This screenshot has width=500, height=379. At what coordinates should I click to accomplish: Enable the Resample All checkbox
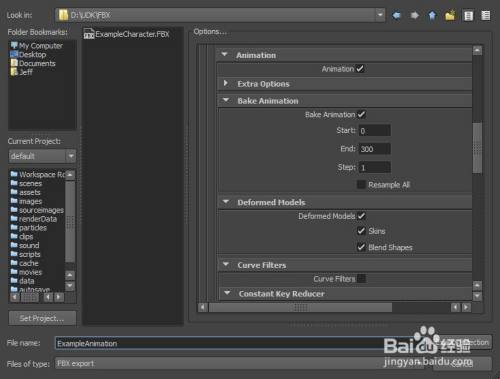coord(361,184)
